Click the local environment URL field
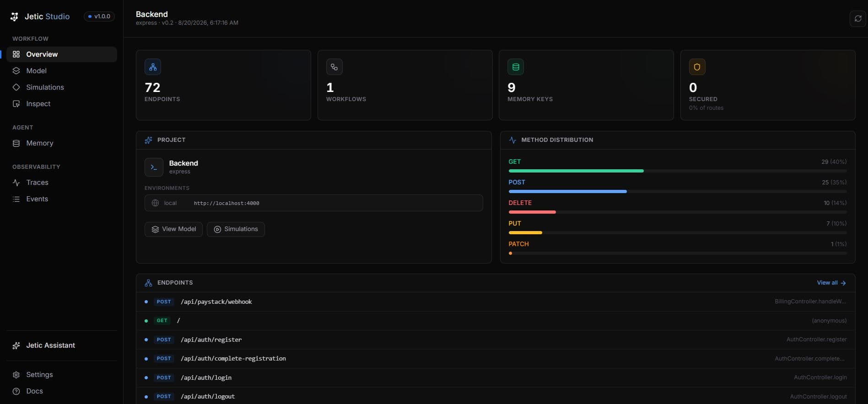This screenshot has height=404, width=868. coord(314,203)
